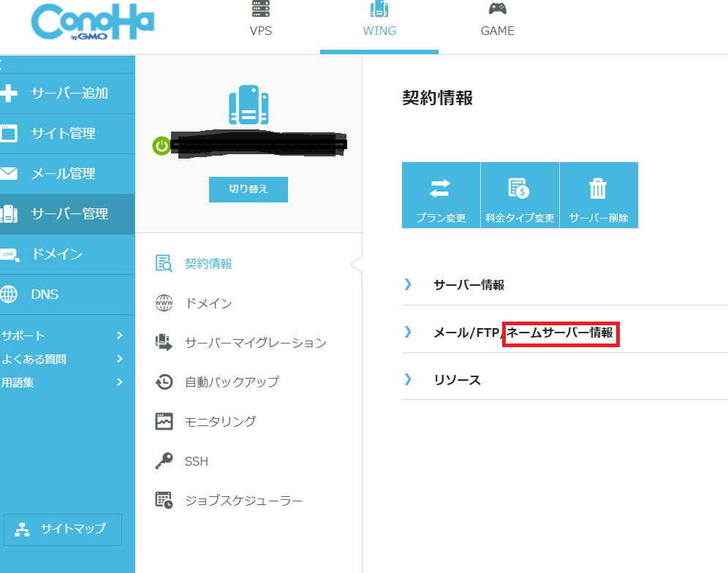The image size is (728, 573).
Task: Click the sitemap tree icon
Action: (x=22, y=529)
